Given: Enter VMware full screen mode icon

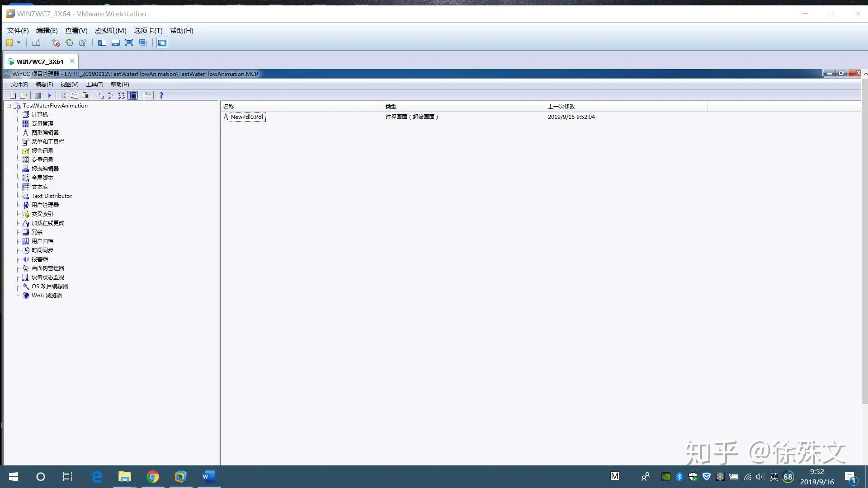Looking at the screenshot, I should (129, 42).
